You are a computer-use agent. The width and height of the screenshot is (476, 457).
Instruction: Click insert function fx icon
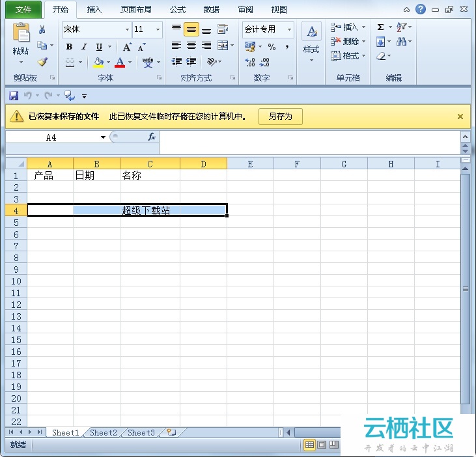(152, 137)
